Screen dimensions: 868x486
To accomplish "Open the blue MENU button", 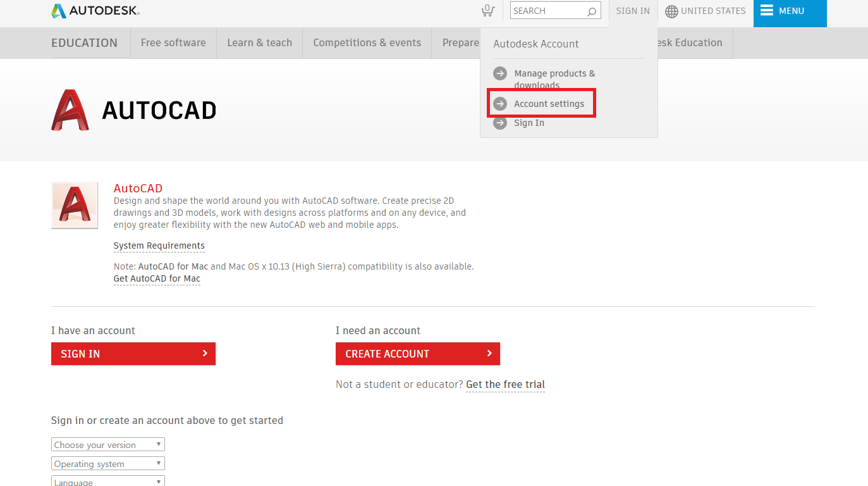I will 790,13.
